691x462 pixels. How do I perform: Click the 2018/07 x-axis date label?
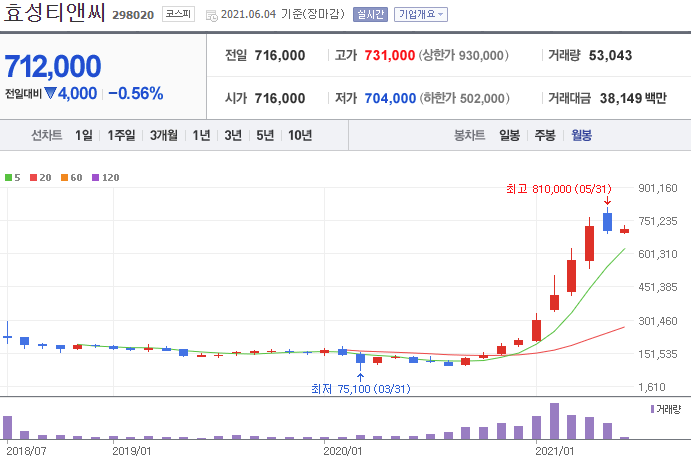pos(26,451)
